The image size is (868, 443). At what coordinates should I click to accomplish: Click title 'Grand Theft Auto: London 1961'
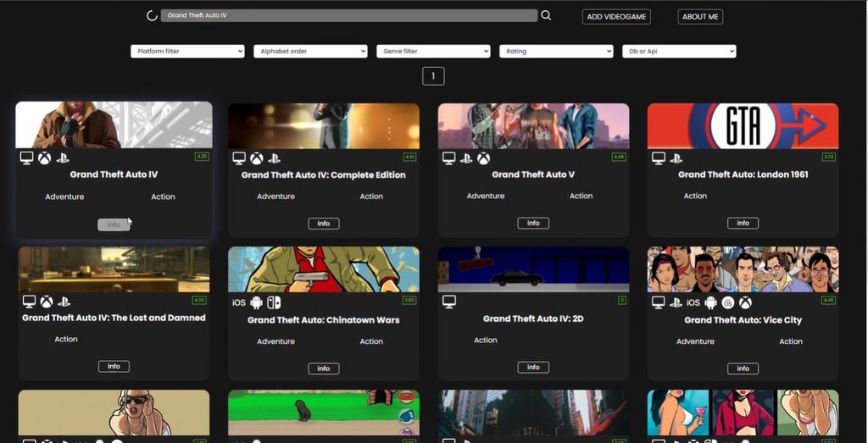point(743,174)
